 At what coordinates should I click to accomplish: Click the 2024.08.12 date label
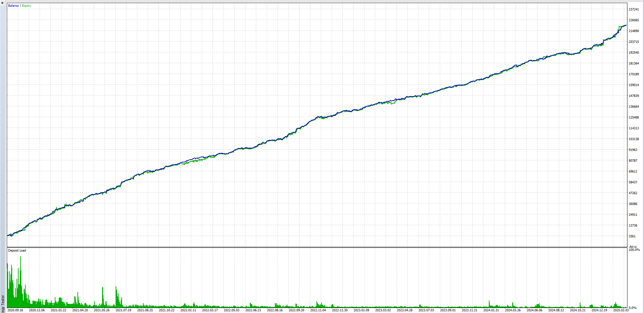[x=556, y=310]
